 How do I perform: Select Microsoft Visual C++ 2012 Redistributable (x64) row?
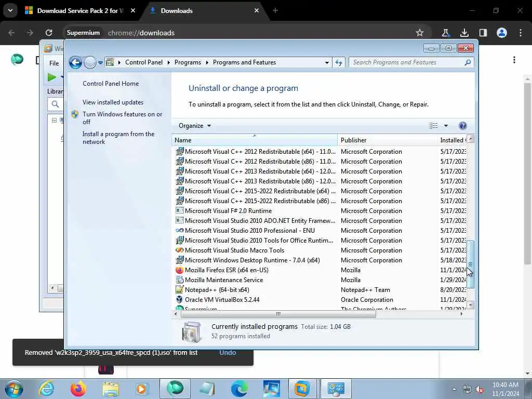point(319,152)
